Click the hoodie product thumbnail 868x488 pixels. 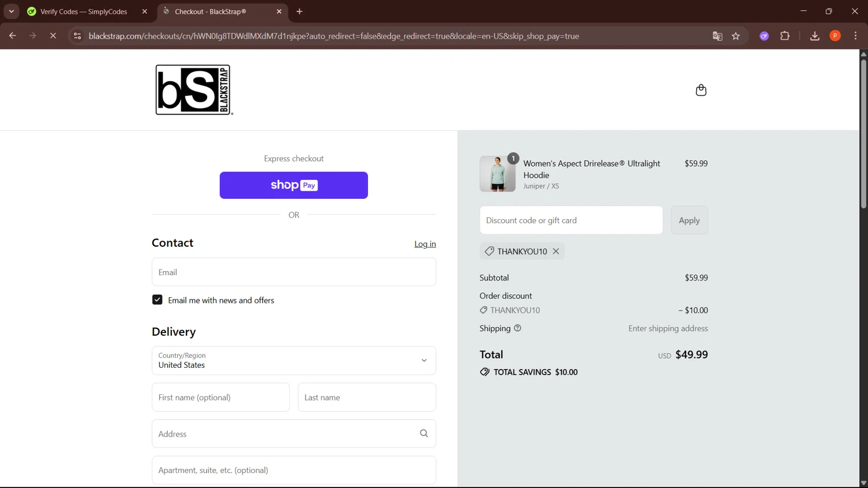coord(498,173)
